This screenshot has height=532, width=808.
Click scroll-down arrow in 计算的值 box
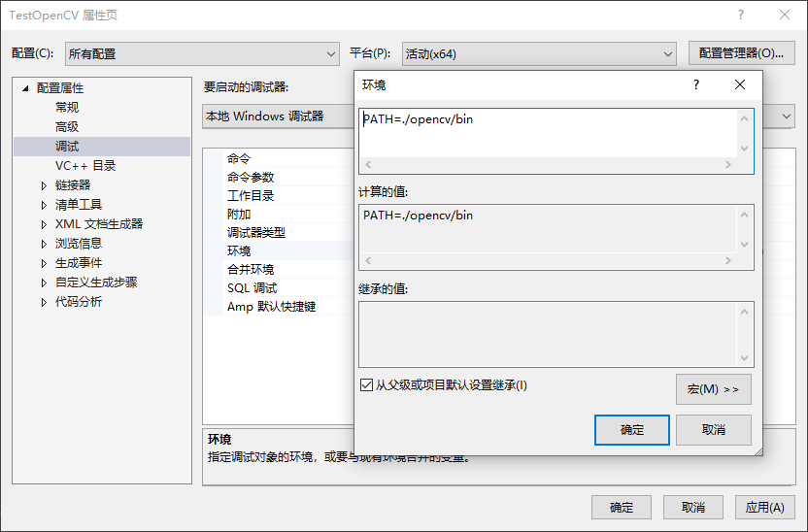click(x=744, y=245)
